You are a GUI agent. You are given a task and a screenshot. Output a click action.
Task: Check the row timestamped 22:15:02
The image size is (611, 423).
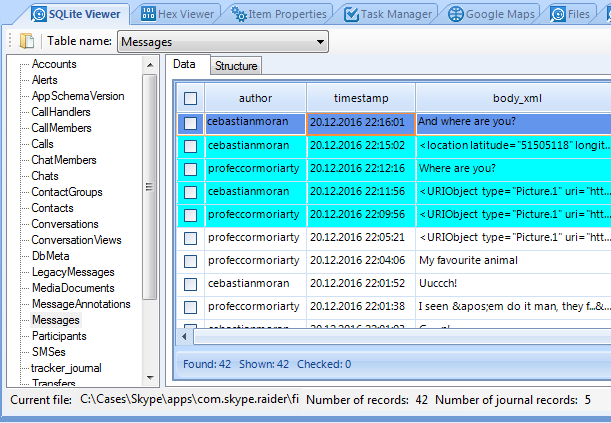[x=191, y=146]
